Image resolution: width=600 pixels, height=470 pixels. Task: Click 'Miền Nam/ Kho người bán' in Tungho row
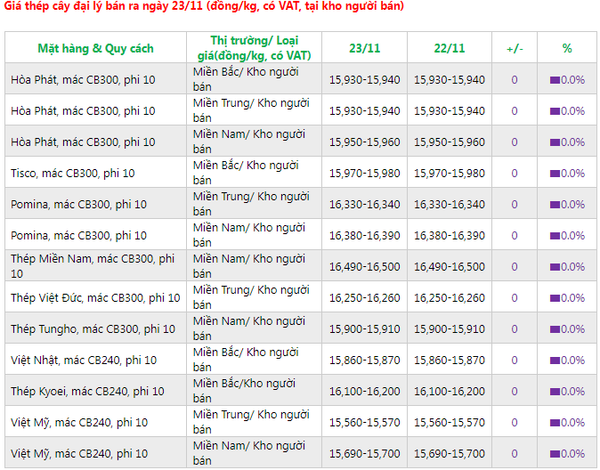(x=249, y=329)
